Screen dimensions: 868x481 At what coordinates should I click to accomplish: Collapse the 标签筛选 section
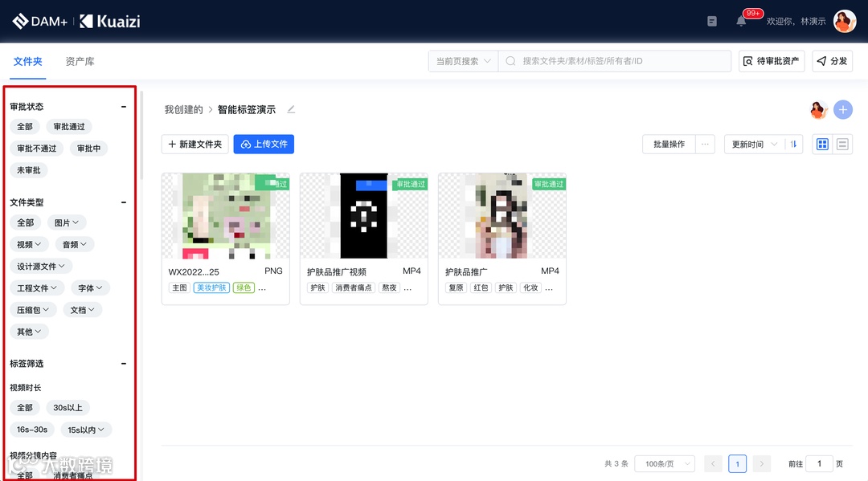click(124, 364)
